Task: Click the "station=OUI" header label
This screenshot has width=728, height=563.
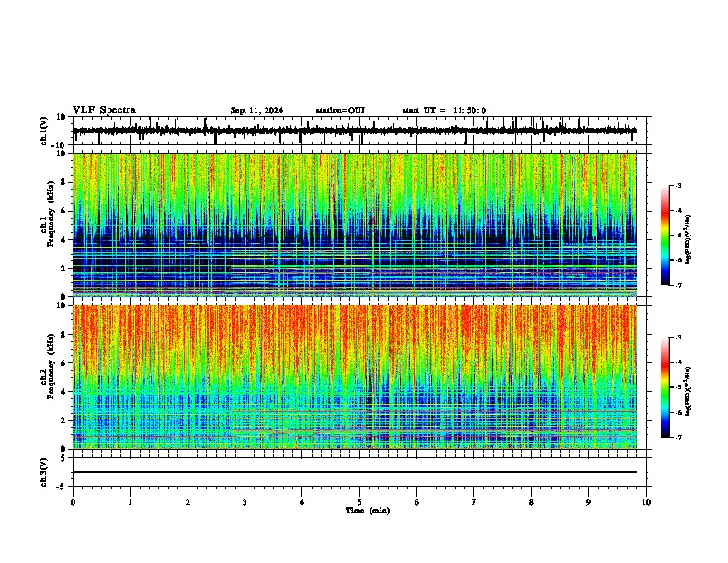Action: [x=340, y=110]
